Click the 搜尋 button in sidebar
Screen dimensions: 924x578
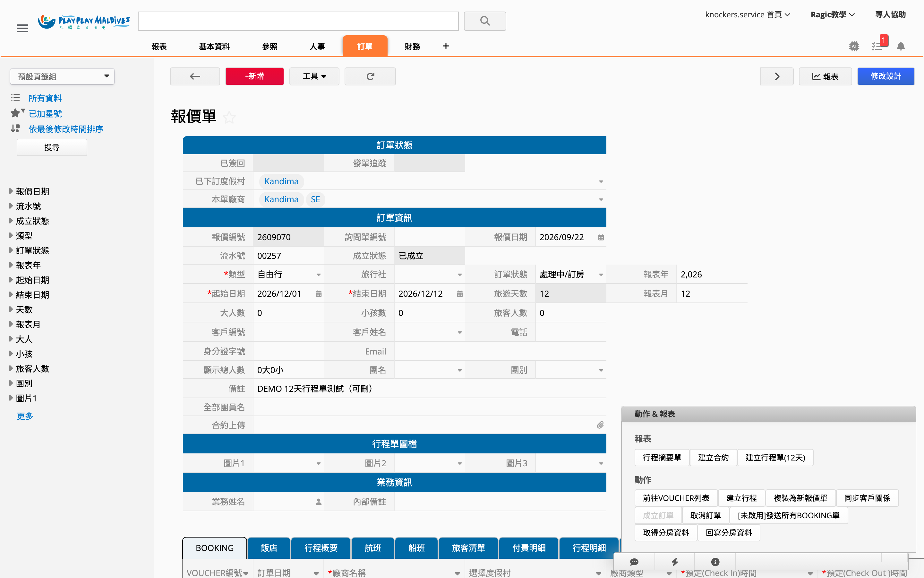tap(52, 147)
